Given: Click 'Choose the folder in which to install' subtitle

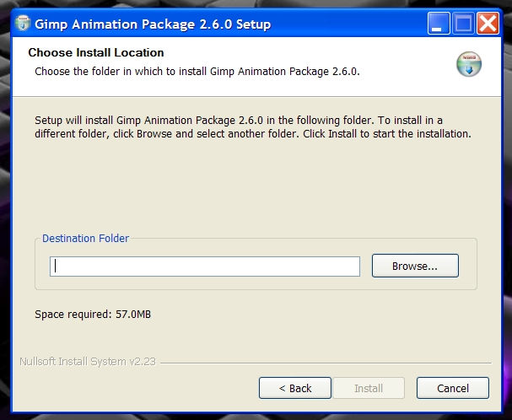Looking at the screenshot, I should [x=197, y=71].
